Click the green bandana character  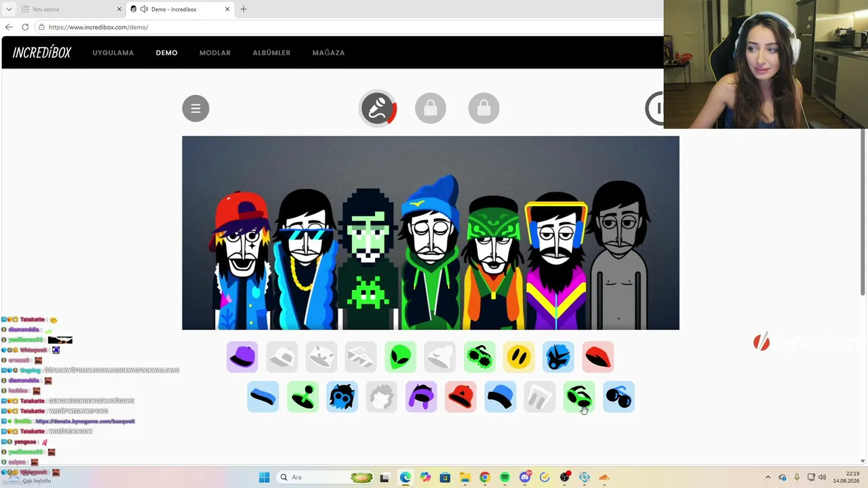pos(494,263)
